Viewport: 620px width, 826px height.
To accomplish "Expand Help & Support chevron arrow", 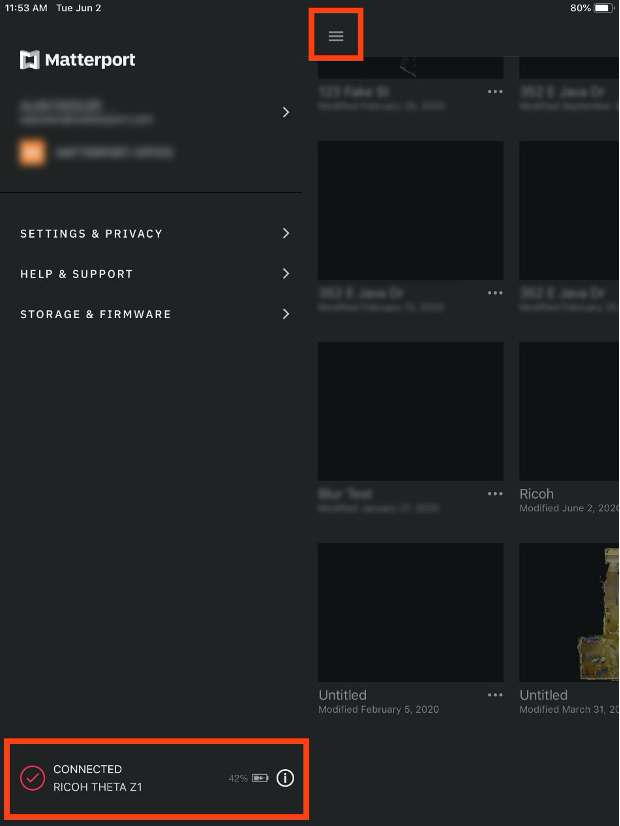I will 286,273.
